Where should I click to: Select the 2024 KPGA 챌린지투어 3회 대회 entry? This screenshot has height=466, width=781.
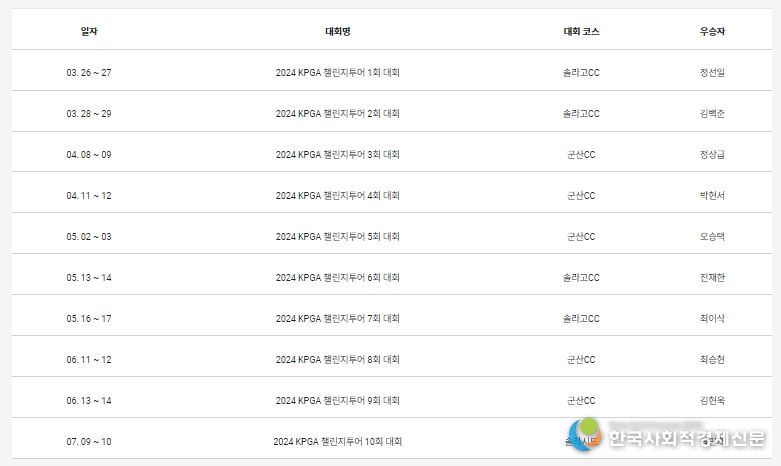click(338, 155)
